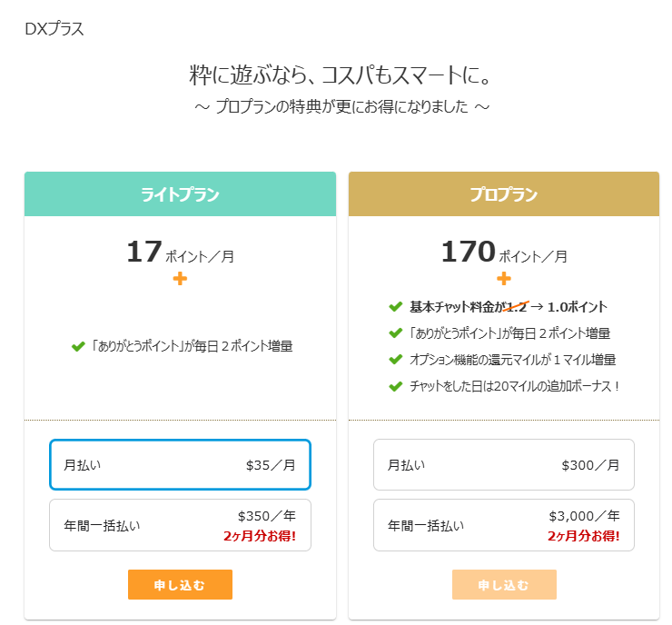Click the DXプラス title text
This screenshot has width=672, height=625.
(x=54, y=28)
